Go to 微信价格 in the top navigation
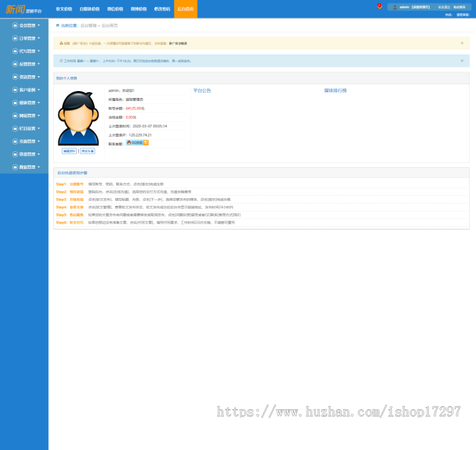Image resolution: width=476 pixels, height=450 pixels. [x=115, y=9]
